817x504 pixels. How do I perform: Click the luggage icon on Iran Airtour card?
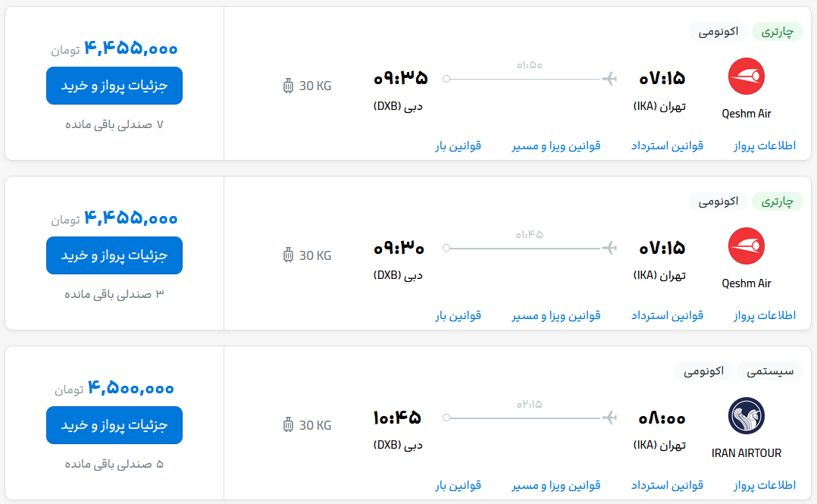click(x=288, y=425)
